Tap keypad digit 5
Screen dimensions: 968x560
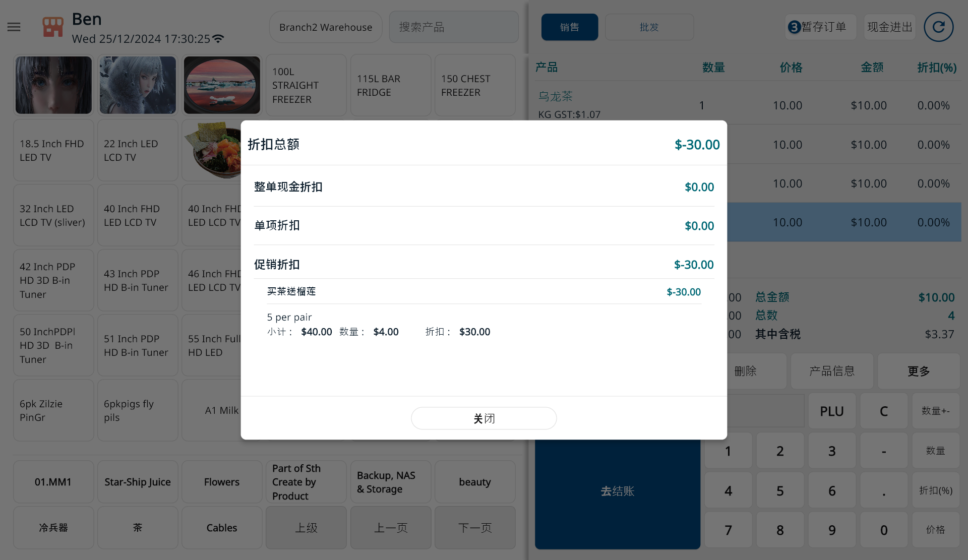[x=780, y=490]
